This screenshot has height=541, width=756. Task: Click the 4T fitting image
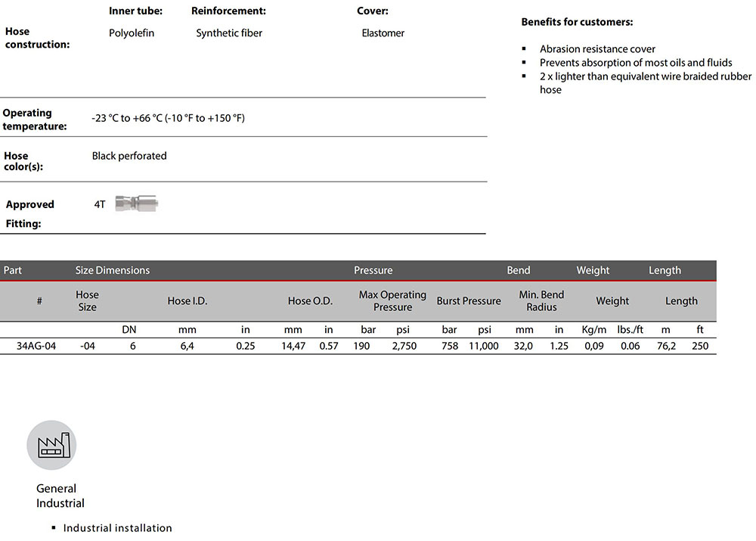pyautogui.click(x=136, y=204)
